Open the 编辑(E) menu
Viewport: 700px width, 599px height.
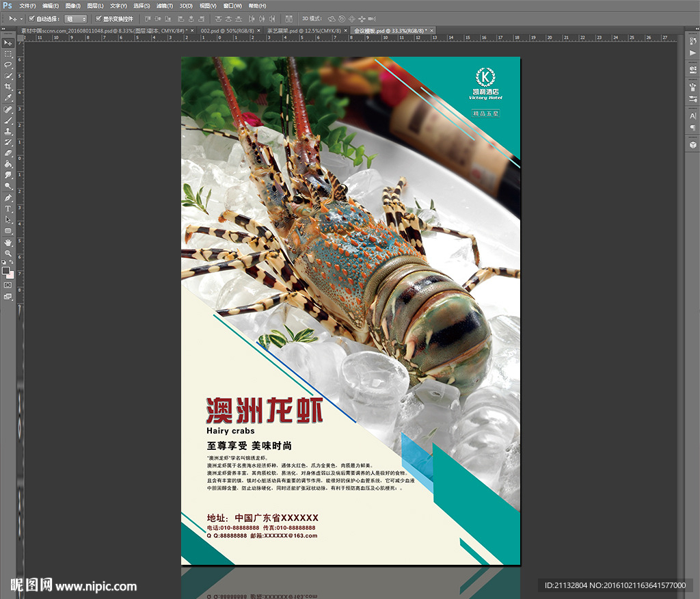pyautogui.click(x=51, y=5)
